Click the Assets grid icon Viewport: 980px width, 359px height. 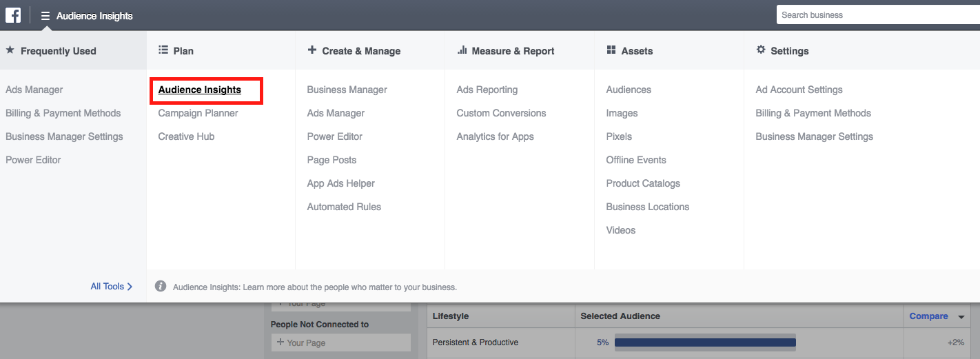611,50
